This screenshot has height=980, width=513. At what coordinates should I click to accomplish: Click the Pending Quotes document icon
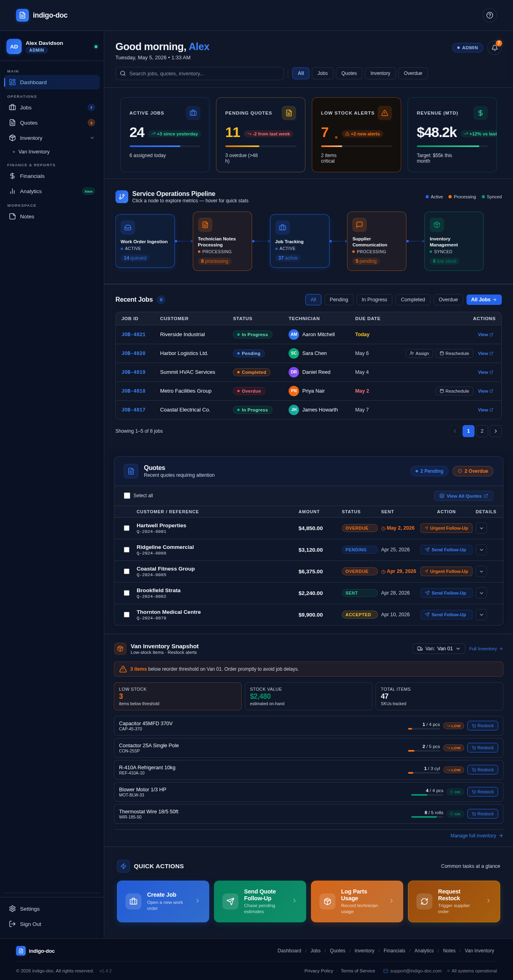[x=289, y=113]
